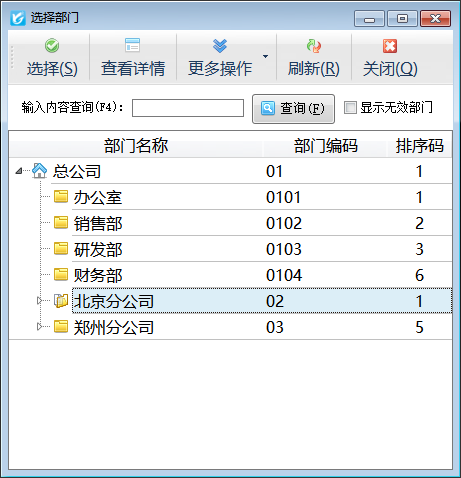Select the 财务部 department row
461x478 pixels.
pos(262,275)
